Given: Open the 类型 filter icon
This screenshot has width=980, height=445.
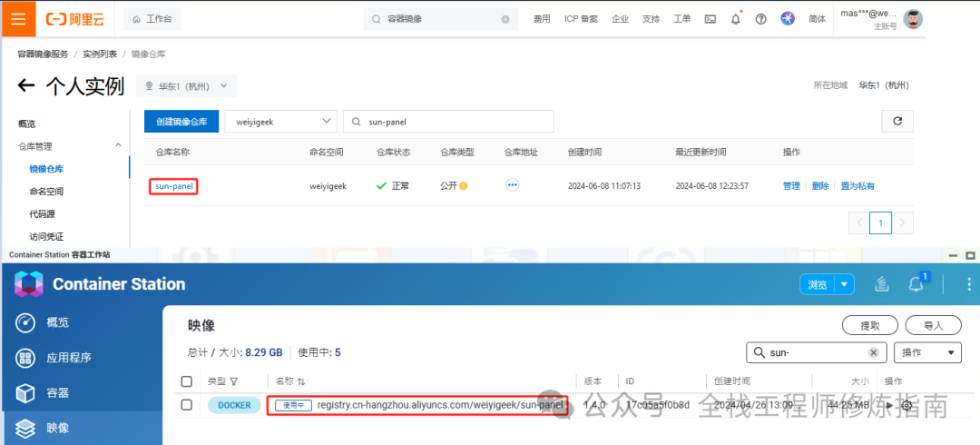Looking at the screenshot, I should (234, 381).
